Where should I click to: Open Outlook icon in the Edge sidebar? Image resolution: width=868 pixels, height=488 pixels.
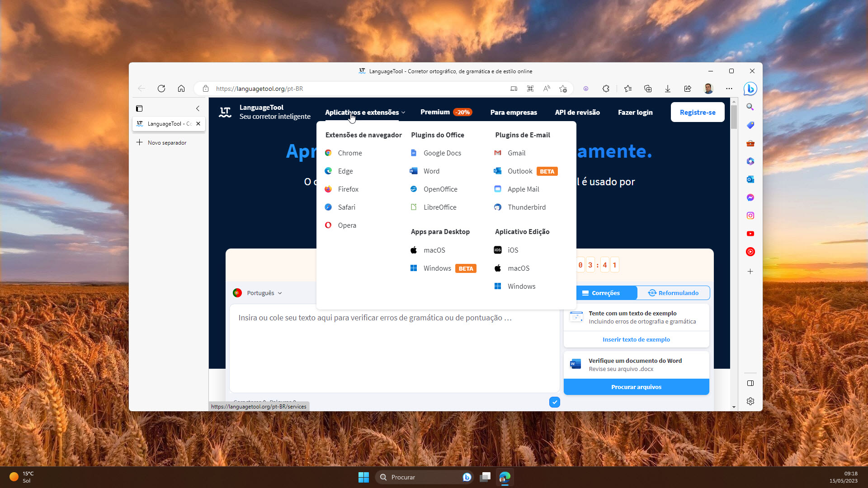(x=750, y=179)
